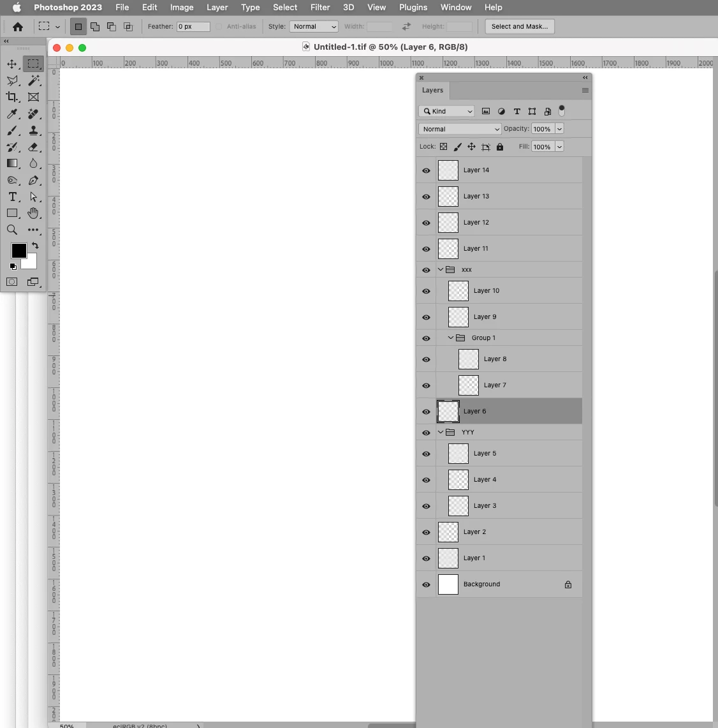Click the background color swatch
Viewport: 718px width, 728px height.
pyautogui.click(x=31, y=264)
